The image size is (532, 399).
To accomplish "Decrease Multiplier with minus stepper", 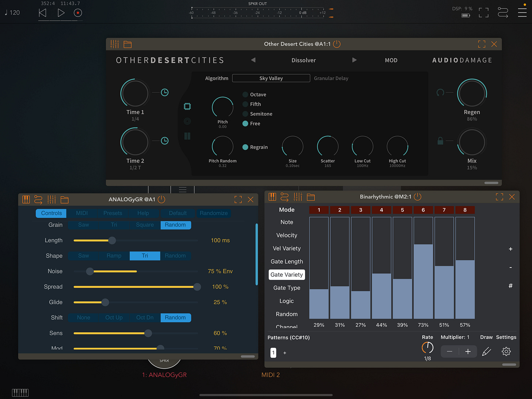I will [x=450, y=351].
